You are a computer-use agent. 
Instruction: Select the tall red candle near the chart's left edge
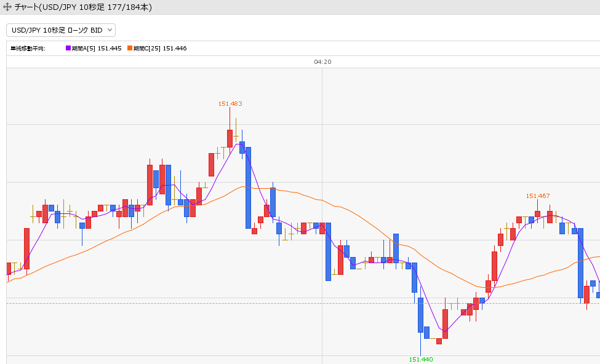pos(26,248)
